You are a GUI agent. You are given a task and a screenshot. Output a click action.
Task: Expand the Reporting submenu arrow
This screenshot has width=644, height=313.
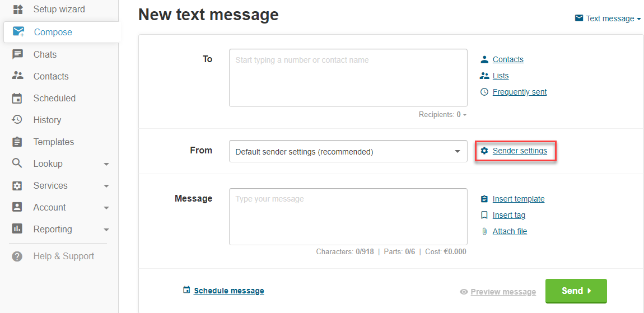106,229
